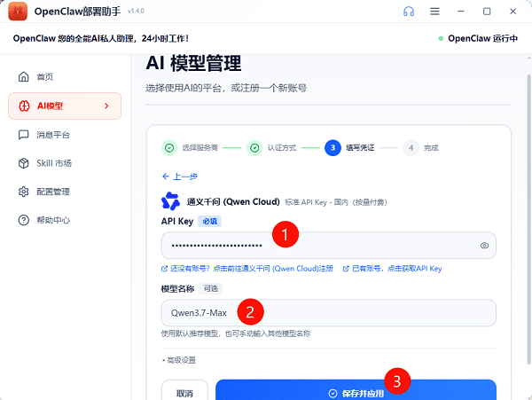
Task: Click the green check step 认证方式
Action: tap(254, 148)
